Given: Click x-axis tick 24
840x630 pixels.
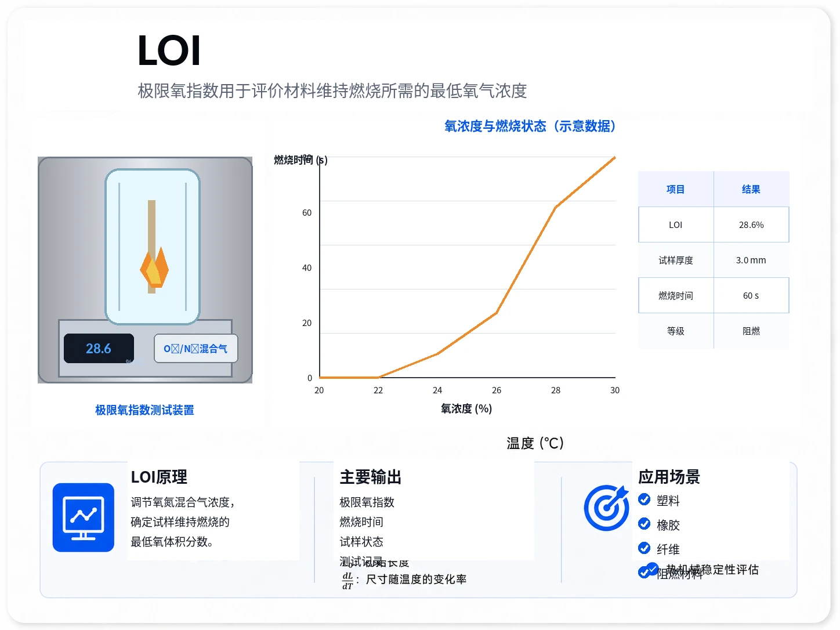Looking at the screenshot, I should coord(437,390).
